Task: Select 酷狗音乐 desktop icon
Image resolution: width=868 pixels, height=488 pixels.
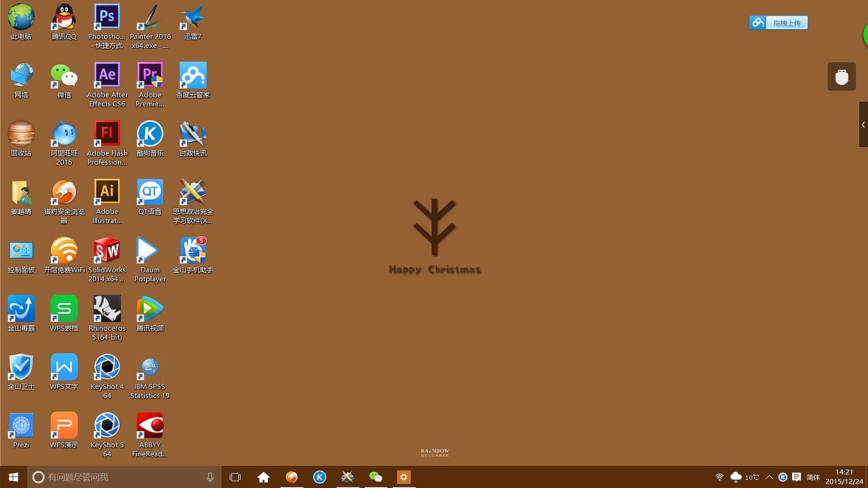Action: (150, 138)
